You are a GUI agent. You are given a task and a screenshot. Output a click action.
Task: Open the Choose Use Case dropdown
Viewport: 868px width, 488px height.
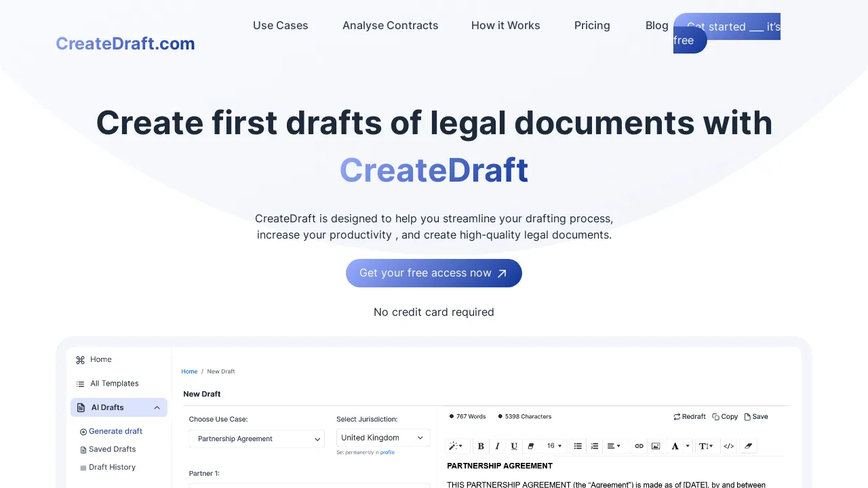pyautogui.click(x=256, y=439)
